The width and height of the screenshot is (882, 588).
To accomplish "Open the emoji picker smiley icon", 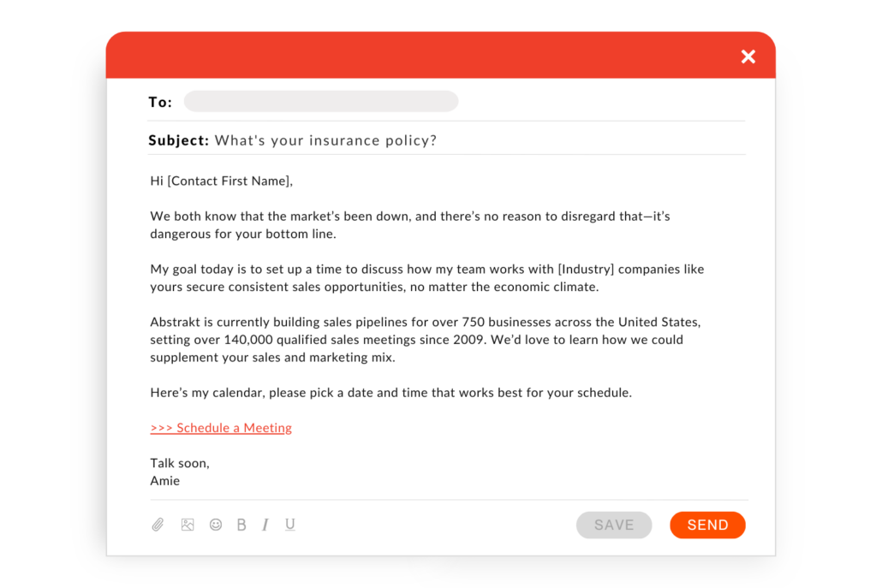I will tap(216, 525).
